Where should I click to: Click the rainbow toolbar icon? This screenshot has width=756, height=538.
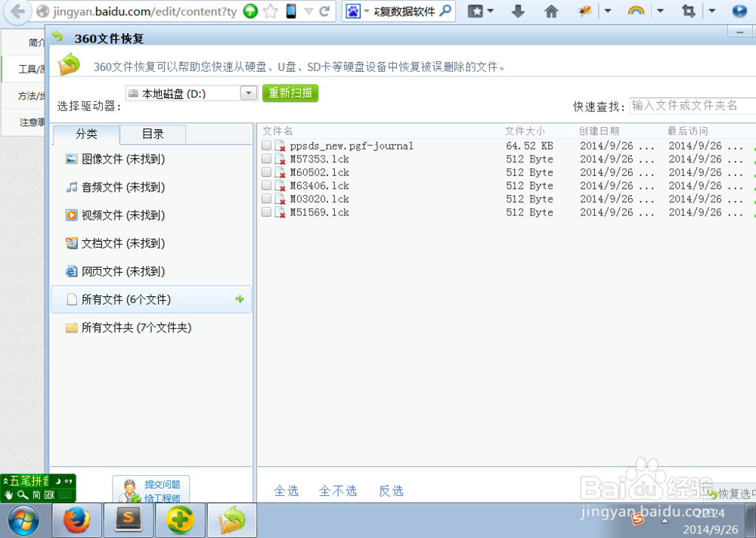click(637, 11)
